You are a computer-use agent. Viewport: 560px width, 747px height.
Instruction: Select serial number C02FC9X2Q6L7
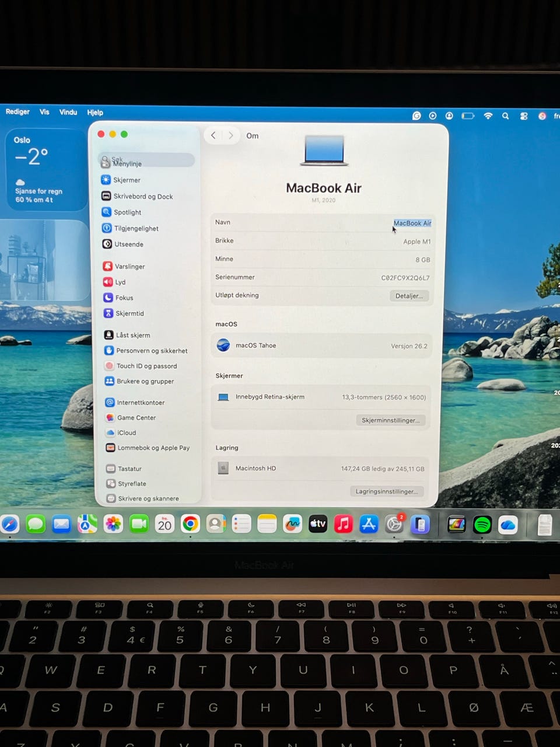pos(405,278)
